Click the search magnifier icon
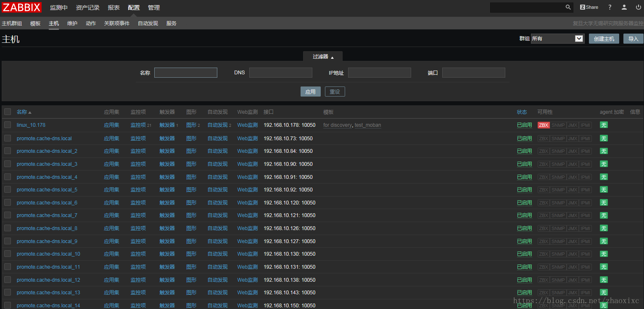The width and height of the screenshot is (644, 309). pos(568,7)
